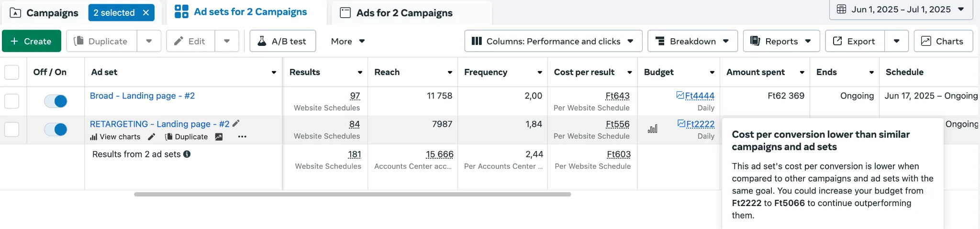Open the three-dots menu in RETARGETING row
This screenshot has height=229, width=980.
click(242, 137)
